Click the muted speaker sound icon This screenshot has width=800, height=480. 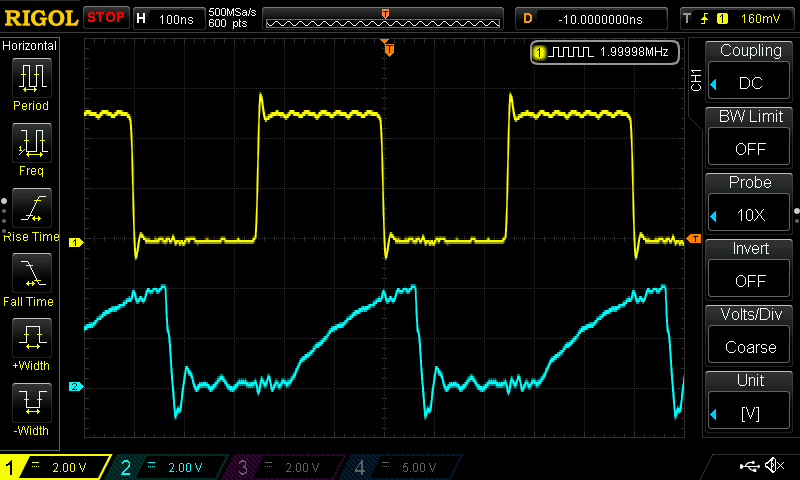(x=775, y=465)
